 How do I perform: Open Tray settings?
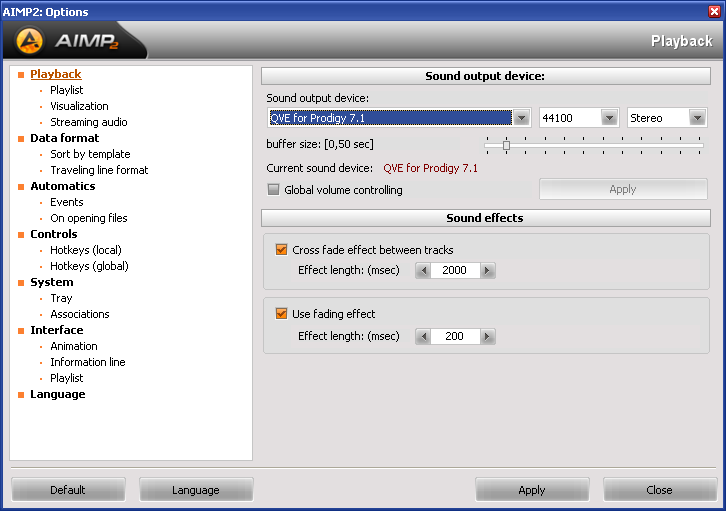pyautogui.click(x=61, y=298)
